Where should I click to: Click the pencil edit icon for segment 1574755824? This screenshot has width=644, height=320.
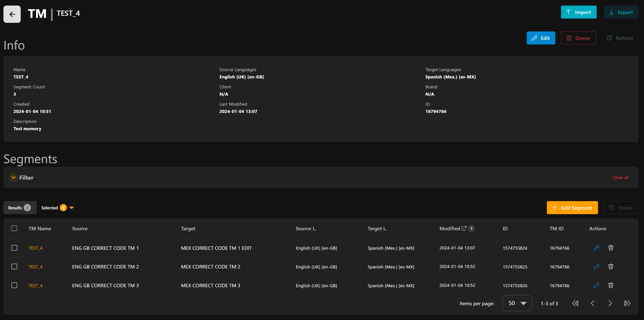coord(596,248)
